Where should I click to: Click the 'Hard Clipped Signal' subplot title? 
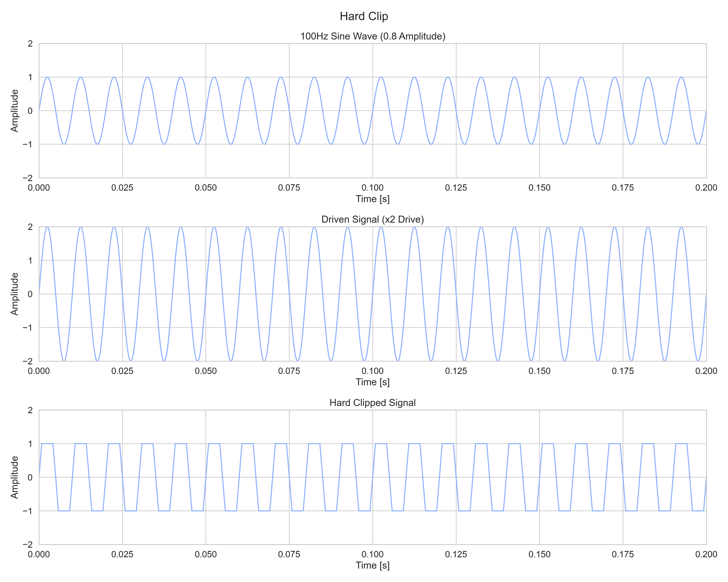[x=372, y=402]
